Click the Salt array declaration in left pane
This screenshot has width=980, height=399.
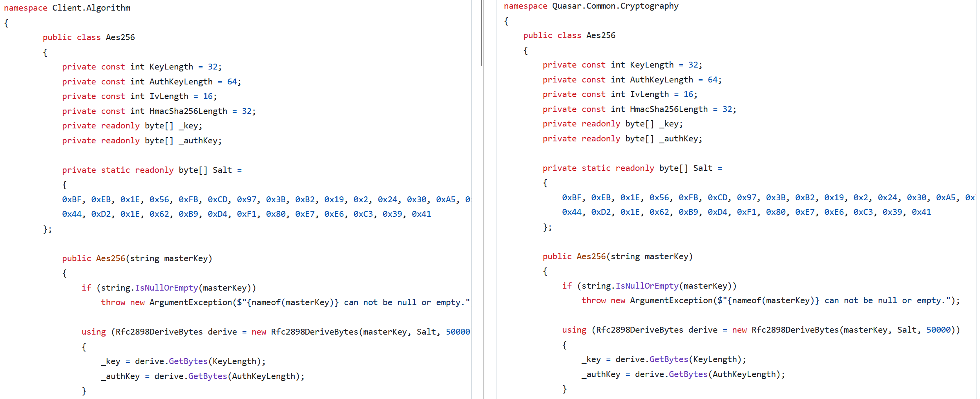[x=152, y=170]
